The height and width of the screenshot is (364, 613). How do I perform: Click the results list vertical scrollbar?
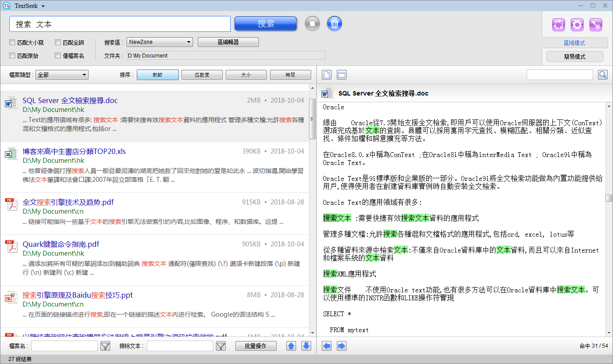click(312, 119)
